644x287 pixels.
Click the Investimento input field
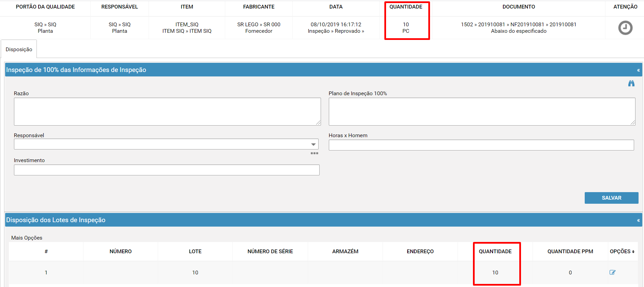(x=167, y=170)
